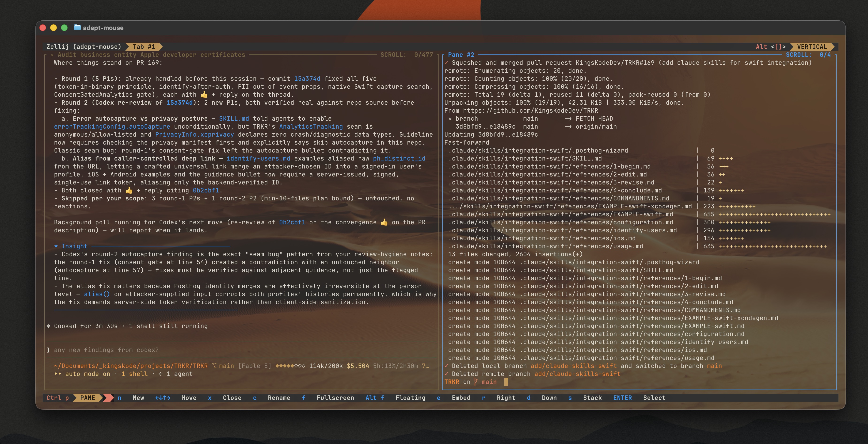The image size is (868, 444).
Task: Click the context usage diamonds meter
Action: click(290, 366)
